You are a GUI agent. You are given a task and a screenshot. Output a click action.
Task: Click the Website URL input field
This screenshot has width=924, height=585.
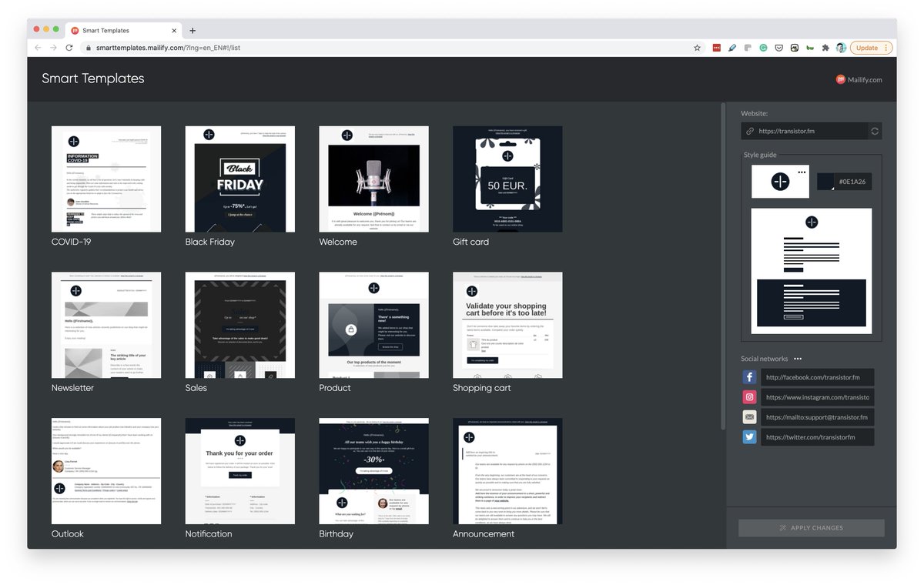coord(810,132)
